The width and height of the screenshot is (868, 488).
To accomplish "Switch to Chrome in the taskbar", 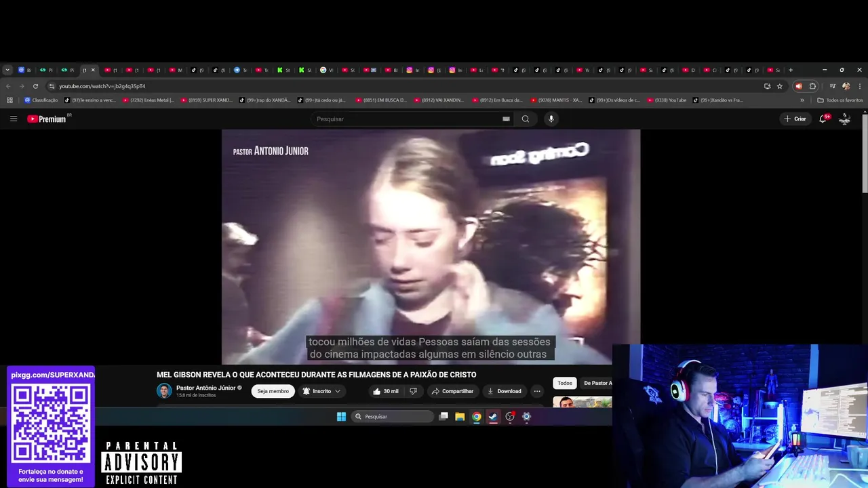I will point(477,416).
